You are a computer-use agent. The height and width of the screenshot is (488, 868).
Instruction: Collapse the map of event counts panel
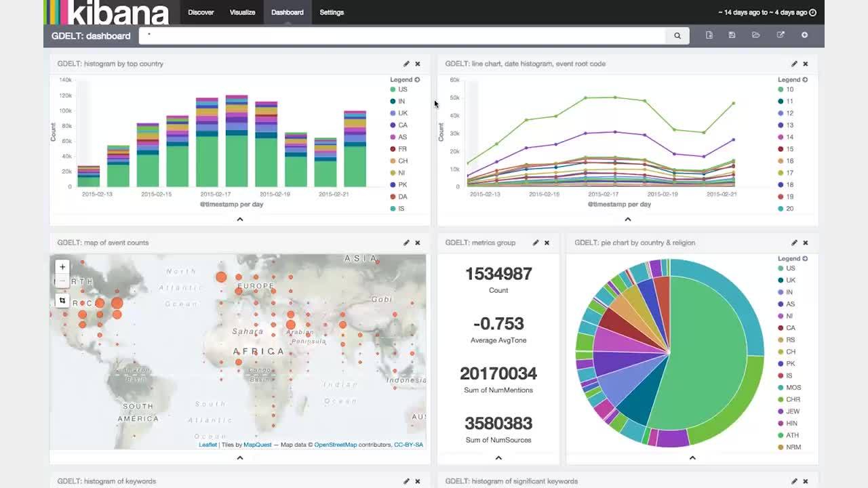click(x=239, y=457)
